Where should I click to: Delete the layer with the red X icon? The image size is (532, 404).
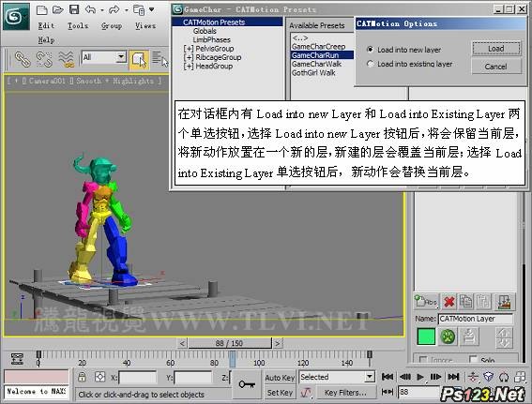point(449,301)
